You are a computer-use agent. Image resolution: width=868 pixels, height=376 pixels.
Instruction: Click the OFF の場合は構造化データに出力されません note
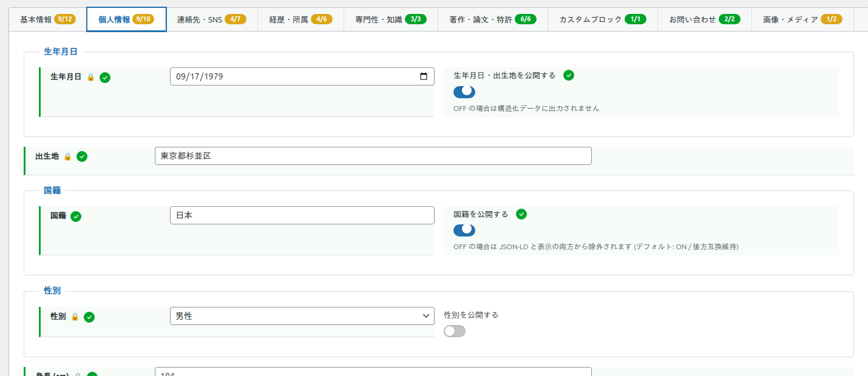click(x=526, y=109)
